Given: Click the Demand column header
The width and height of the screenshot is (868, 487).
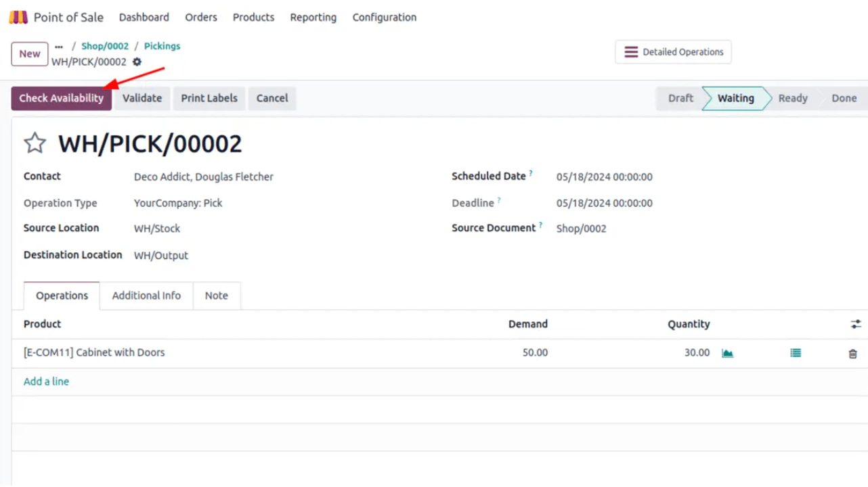Looking at the screenshot, I should 528,324.
